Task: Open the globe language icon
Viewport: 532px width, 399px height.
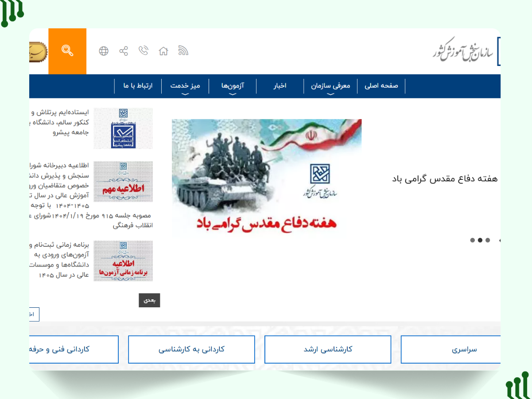Action: click(104, 51)
